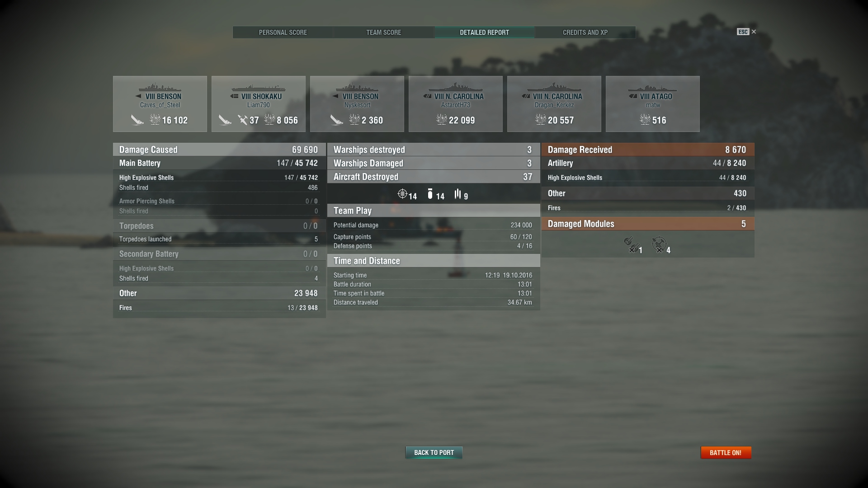Viewport: 868px width, 488px height.
Task: Click the damage icon on Dragan_Kerkez's card
Action: pos(540,120)
